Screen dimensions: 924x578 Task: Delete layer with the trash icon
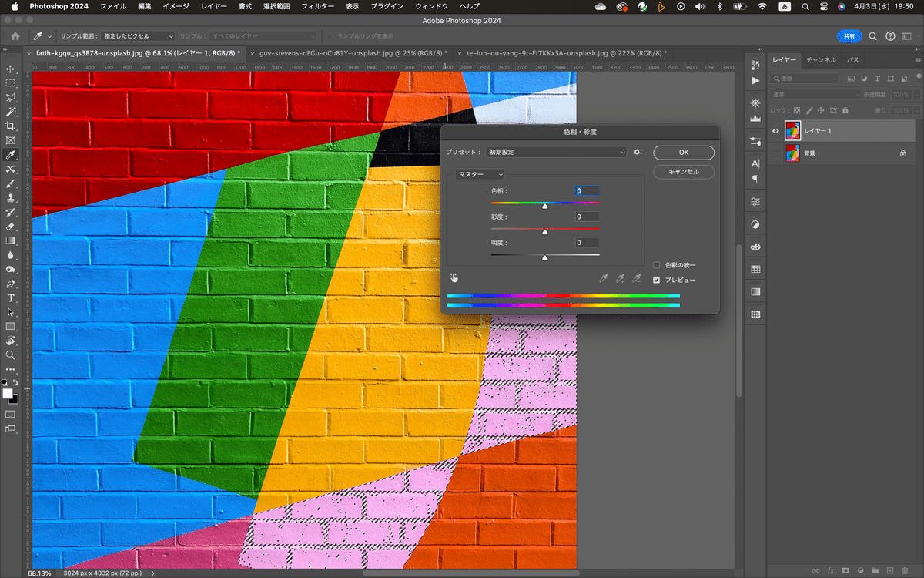point(906,571)
